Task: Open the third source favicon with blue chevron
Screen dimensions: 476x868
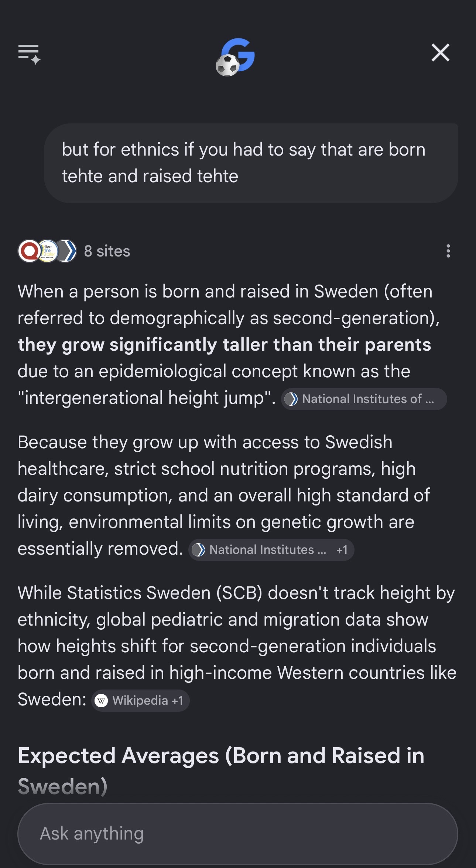Action: coord(66,251)
